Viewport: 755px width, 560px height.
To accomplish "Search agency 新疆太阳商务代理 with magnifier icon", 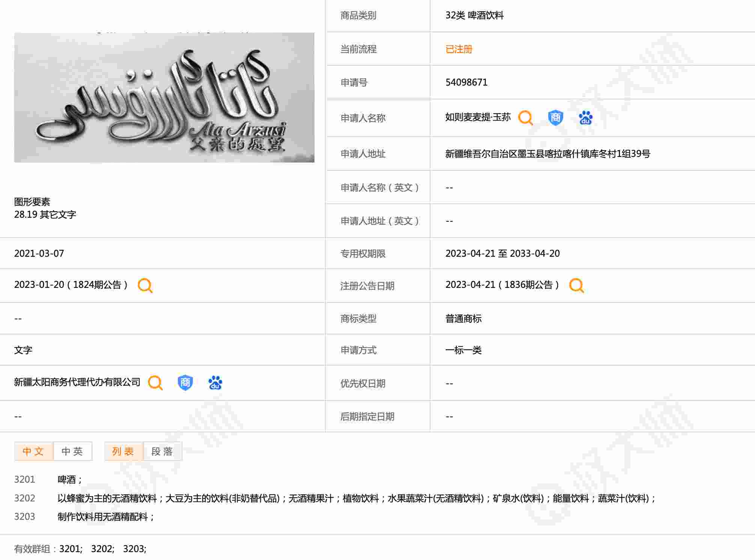I will point(155,382).
